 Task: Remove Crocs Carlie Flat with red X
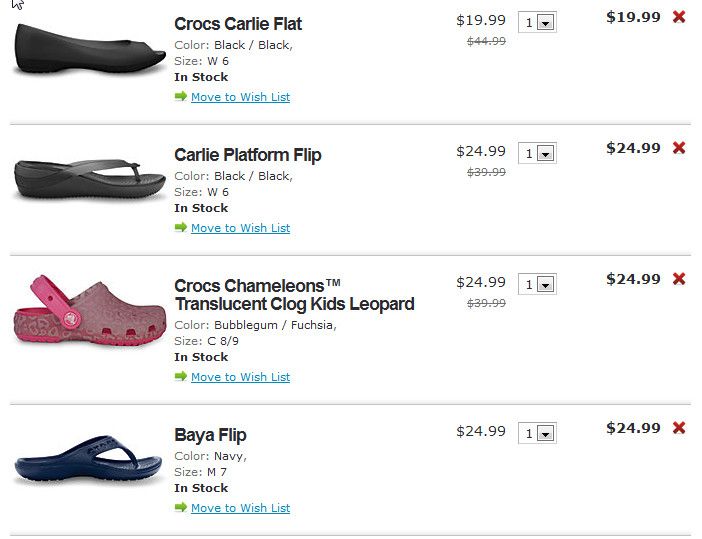(x=679, y=17)
